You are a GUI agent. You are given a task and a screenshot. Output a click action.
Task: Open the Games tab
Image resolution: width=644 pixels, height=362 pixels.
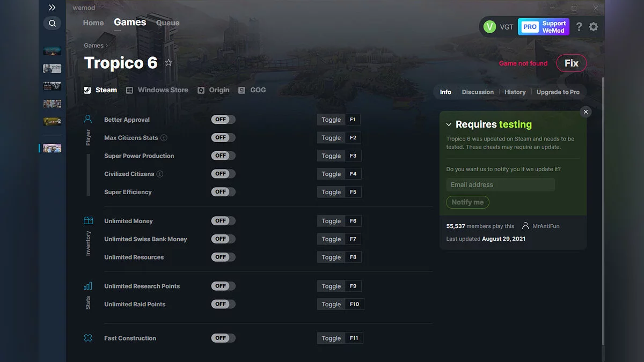[130, 23]
